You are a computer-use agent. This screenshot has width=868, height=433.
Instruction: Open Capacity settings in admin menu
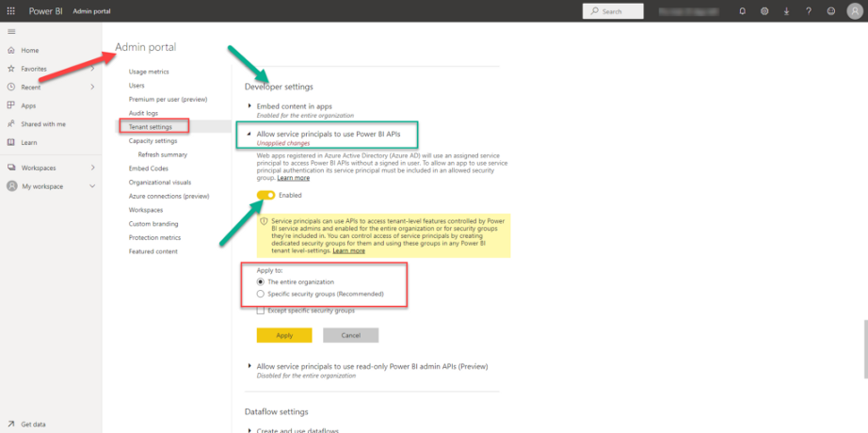[x=153, y=140]
